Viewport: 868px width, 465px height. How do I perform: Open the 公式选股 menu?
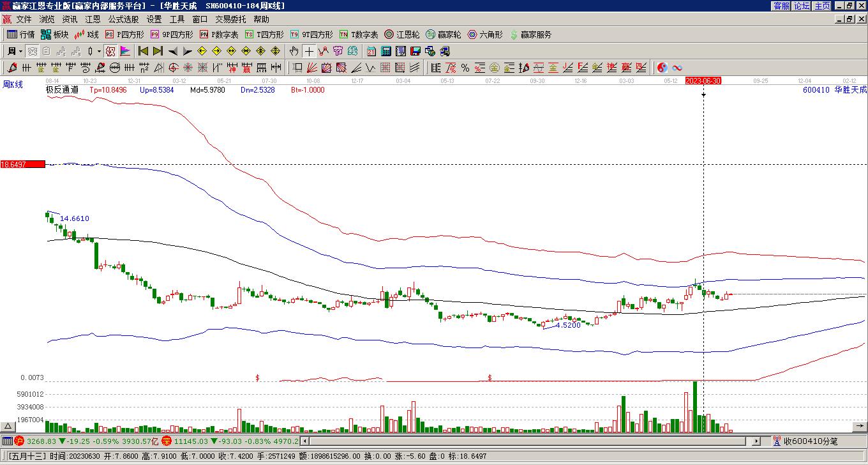[123, 20]
